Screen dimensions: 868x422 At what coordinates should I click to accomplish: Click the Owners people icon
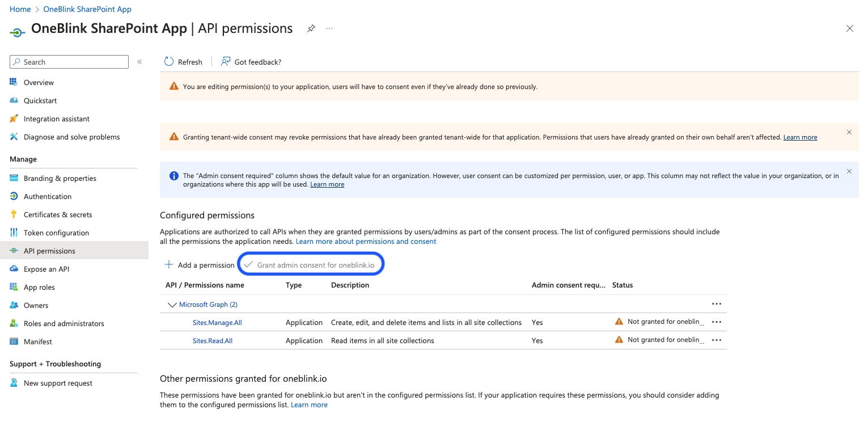14,305
